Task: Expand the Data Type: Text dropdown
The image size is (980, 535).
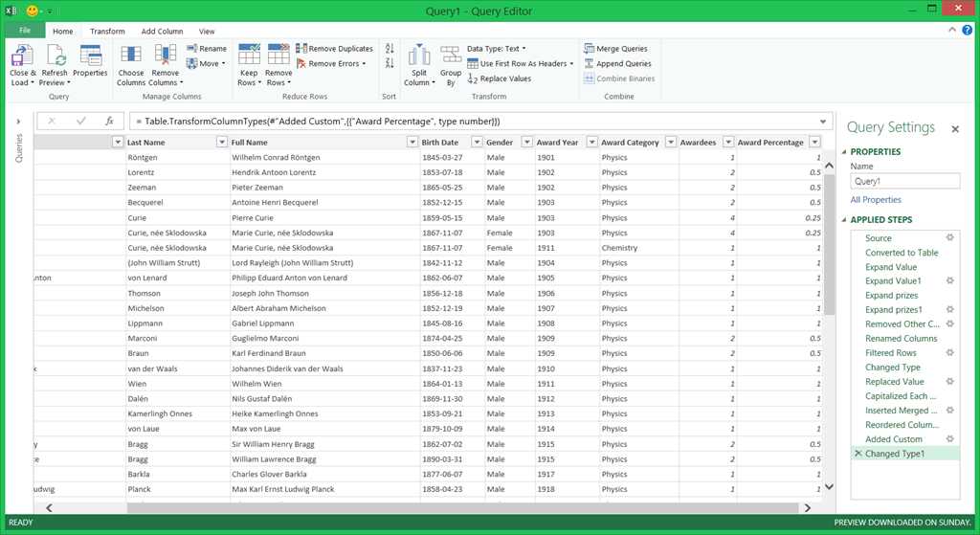Action: 497,49
